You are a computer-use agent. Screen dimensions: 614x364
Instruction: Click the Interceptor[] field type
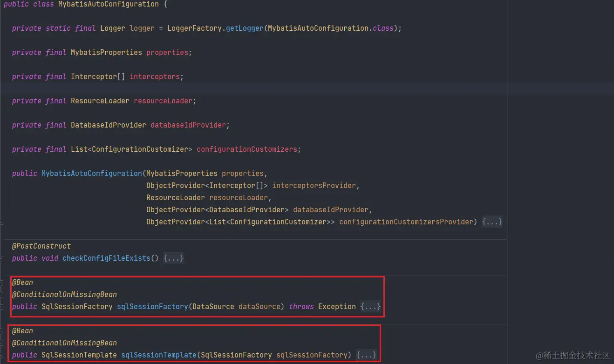point(98,77)
